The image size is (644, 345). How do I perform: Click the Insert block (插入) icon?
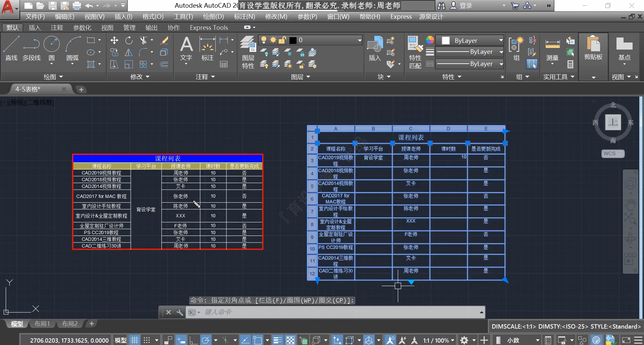(x=375, y=49)
